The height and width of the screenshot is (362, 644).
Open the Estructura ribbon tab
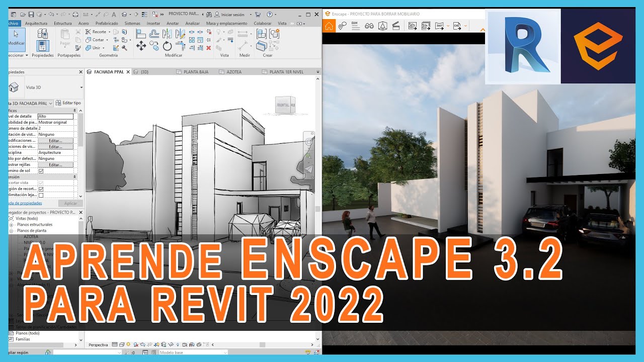tap(63, 23)
